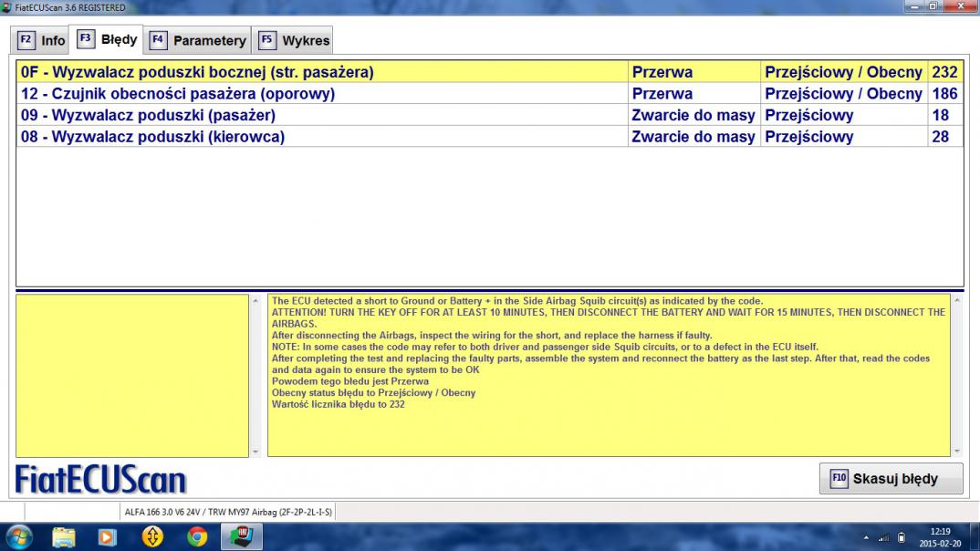Click up arrow of description panel scrollbar
The image size is (980, 551).
[957, 300]
